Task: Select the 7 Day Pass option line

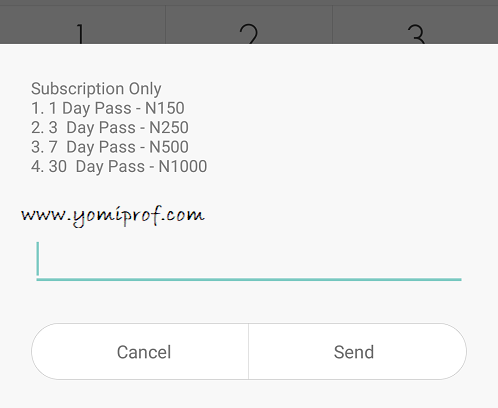Action: point(110,147)
